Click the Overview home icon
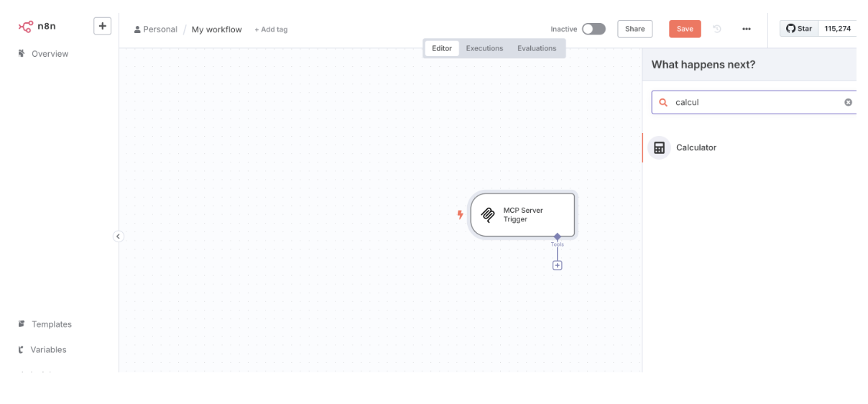Viewport: 868px width, 404px height. coord(21,53)
